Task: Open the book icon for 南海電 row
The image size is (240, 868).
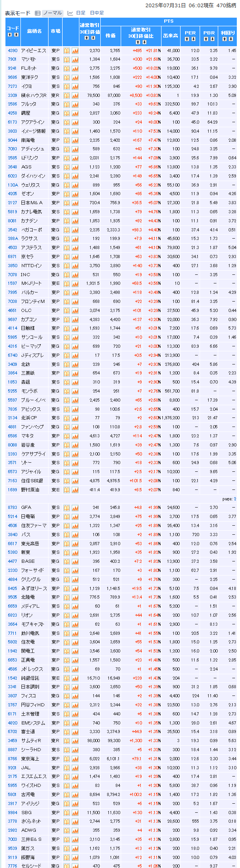Action: point(67,140)
